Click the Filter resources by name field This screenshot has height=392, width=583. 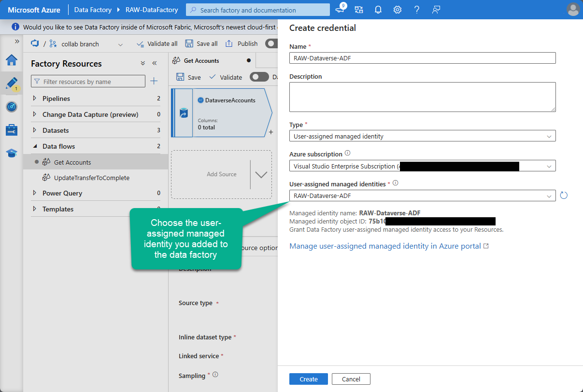[88, 81]
